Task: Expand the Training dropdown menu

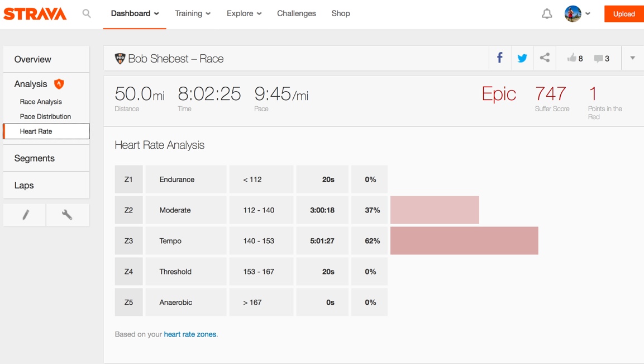Action: coord(193,13)
